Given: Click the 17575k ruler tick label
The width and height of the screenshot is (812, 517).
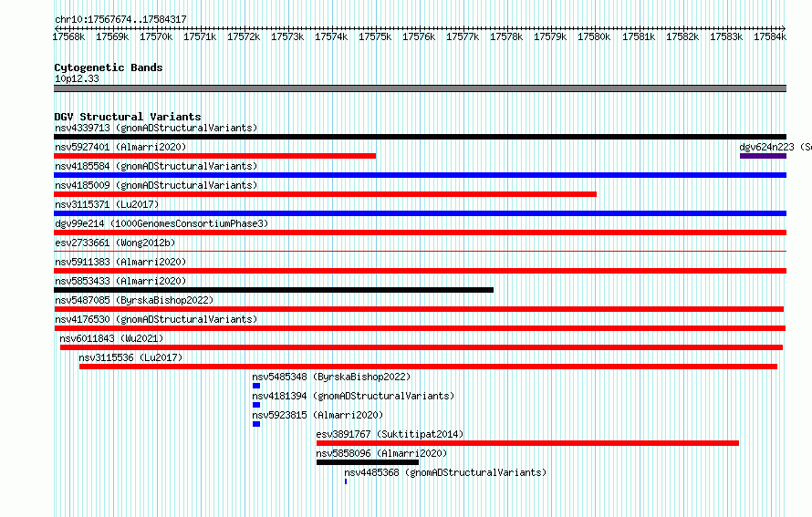Looking at the screenshot, I should (375, 36).
